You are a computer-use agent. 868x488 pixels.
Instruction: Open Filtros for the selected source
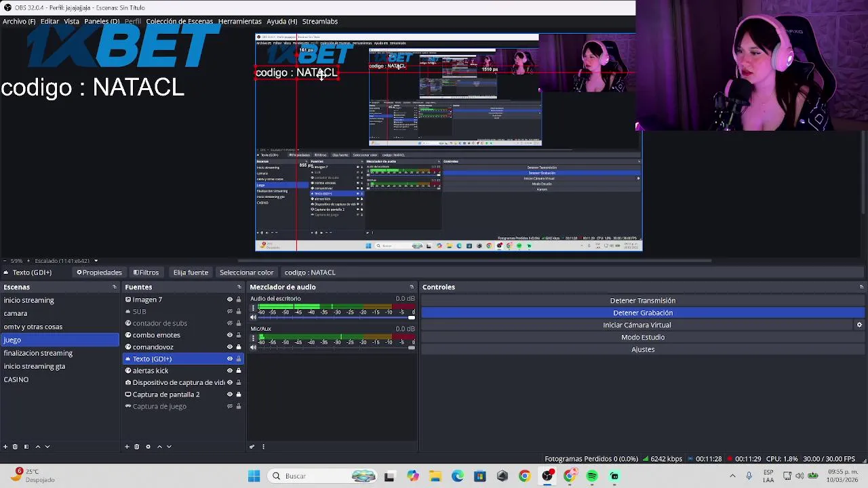[x=146, y=272]
